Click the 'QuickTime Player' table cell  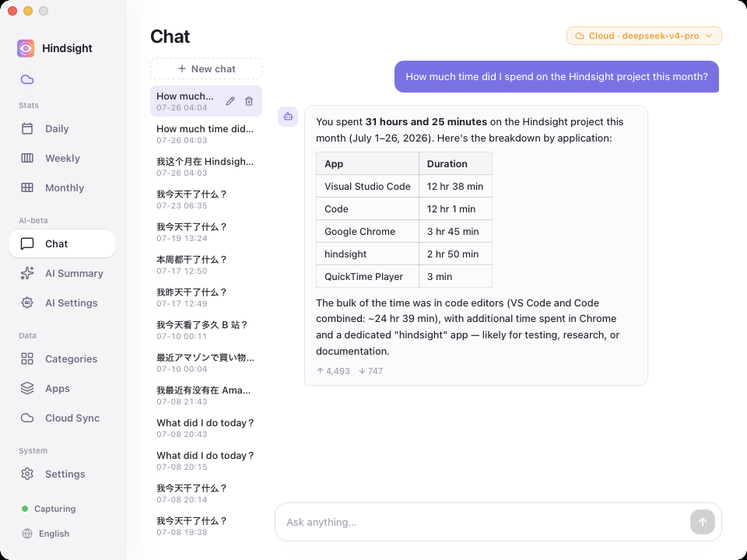click(367, 277)
